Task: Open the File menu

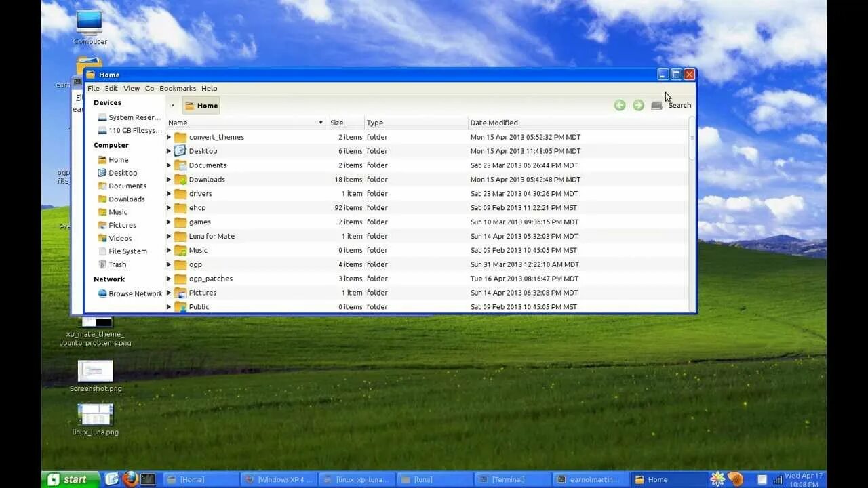Action: coord(94,88)
